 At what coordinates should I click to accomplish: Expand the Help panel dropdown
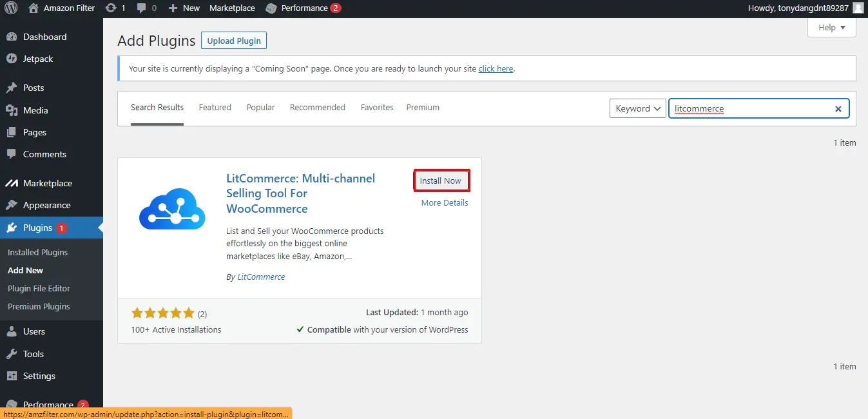point(832,27)
